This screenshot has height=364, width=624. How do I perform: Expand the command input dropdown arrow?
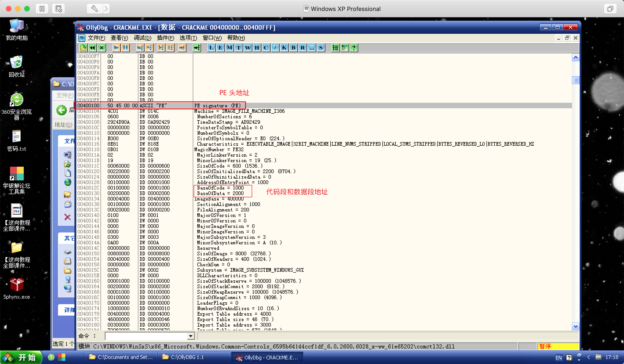pyautogui.click(x=190, y=336)
